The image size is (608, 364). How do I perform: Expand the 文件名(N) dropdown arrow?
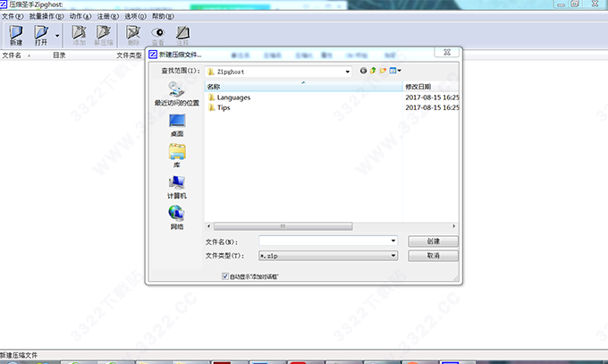pyautogui.click(x=393, y=241)
